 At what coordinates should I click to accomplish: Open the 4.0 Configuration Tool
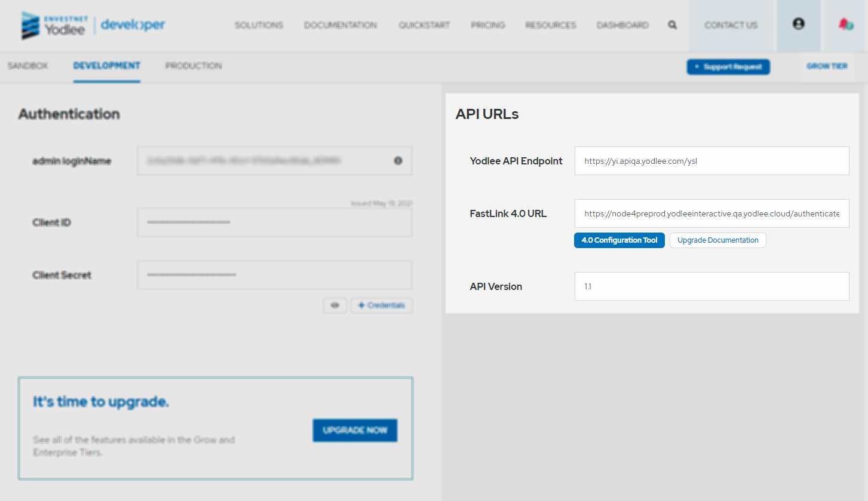click(619, 240)
